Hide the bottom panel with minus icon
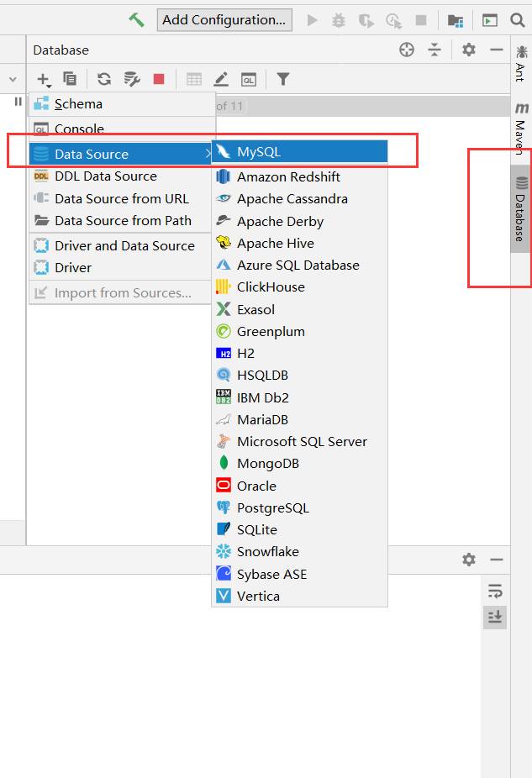532x778 pixels. click(x=497, y=560)
